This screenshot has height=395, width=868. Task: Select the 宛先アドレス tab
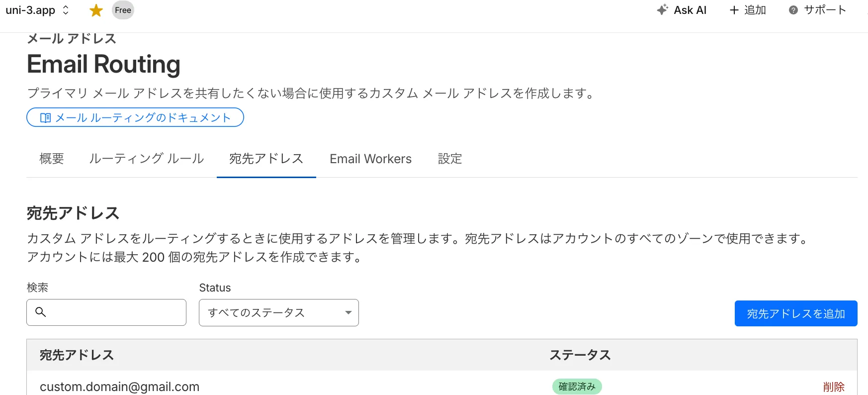point(266,159)
